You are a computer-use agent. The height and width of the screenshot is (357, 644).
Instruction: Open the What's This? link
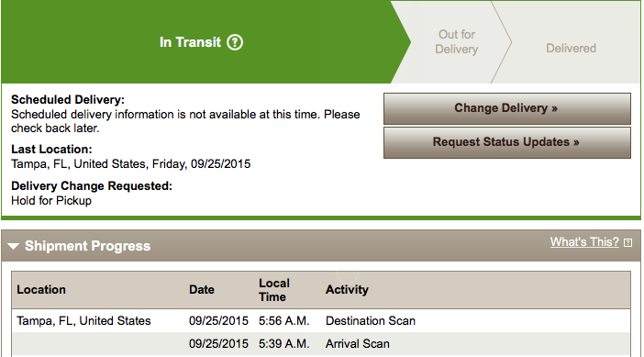pos(584,242)
